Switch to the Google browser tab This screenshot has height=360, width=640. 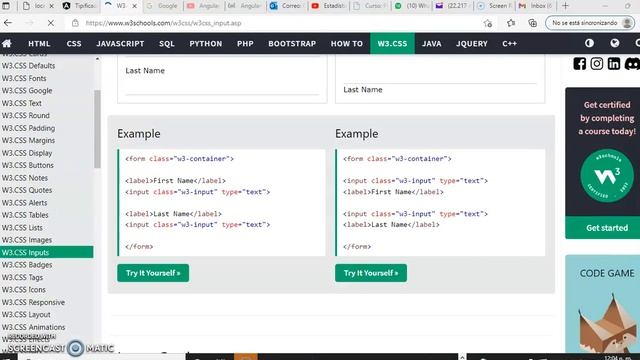162,6
